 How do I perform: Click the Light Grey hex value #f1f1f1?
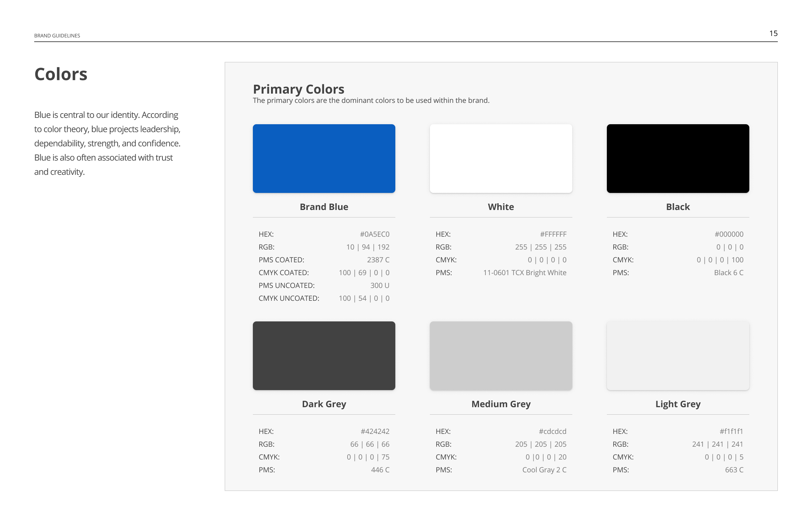pyautogui.click(x=731, y=431)
